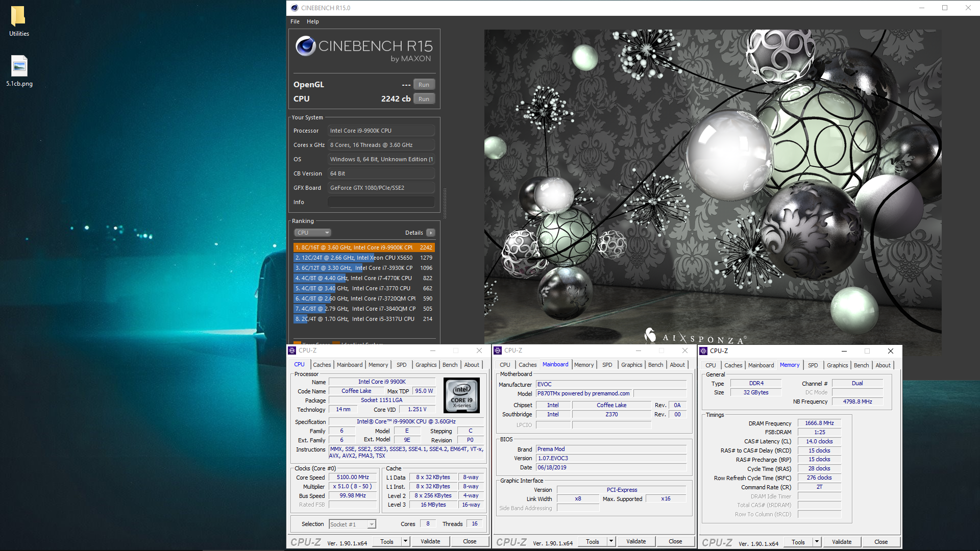Switch to Caches tab in first CPU-Z window
Image resolution: width=980 pixels, height=551 pixels.
click(322, 365)
